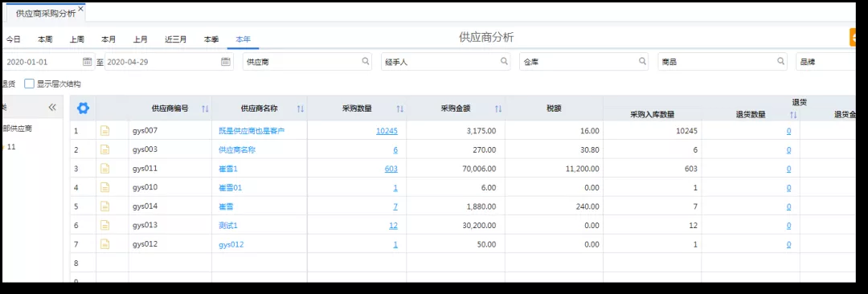Open the table column settings gear
The image size is (868, 294).
(x=83, y=108)
